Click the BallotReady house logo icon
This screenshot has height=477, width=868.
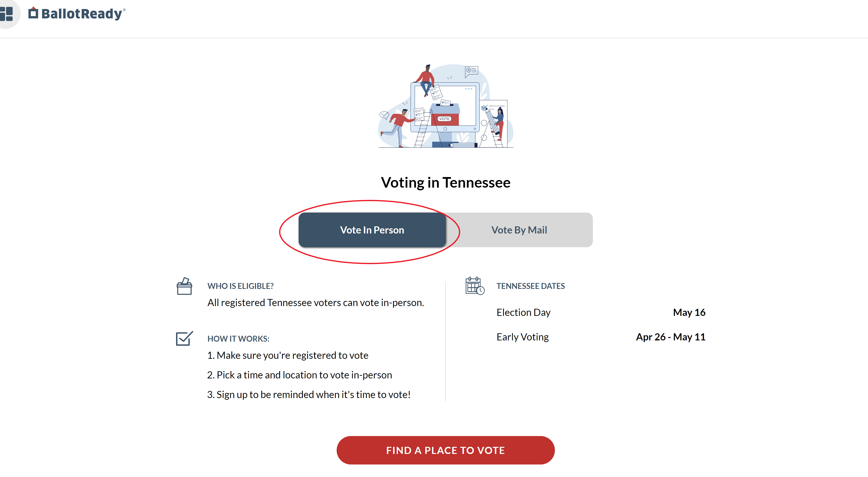33,13
